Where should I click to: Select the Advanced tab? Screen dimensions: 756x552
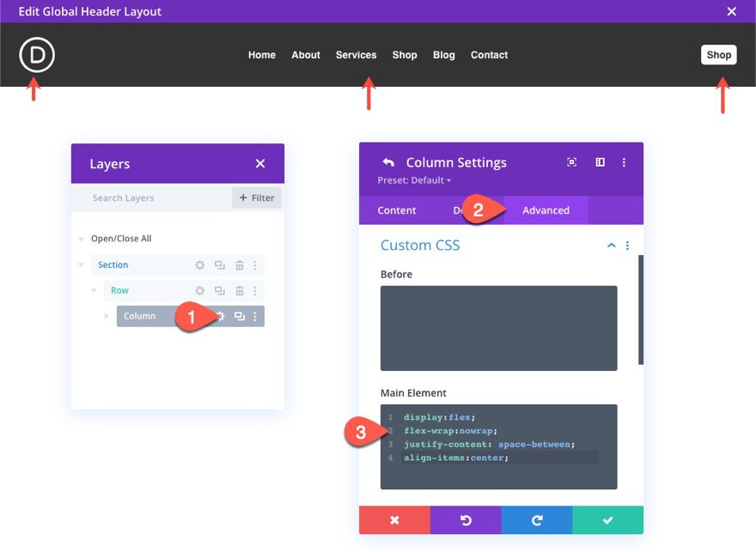[x=546, y=210]
